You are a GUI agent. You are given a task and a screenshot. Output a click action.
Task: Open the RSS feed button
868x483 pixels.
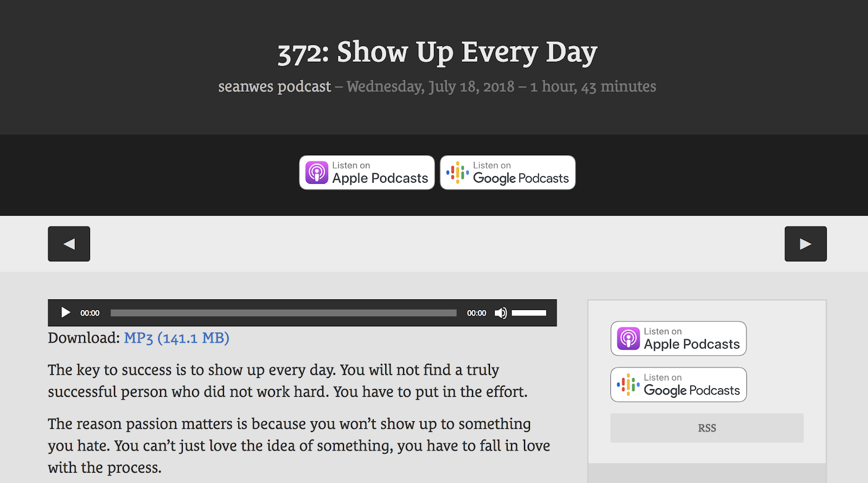point(706,428)
